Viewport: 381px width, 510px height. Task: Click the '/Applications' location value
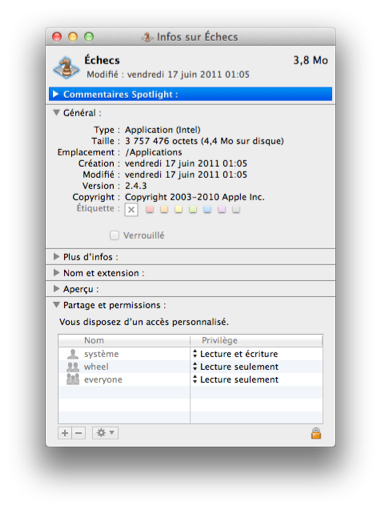[153, 152]
